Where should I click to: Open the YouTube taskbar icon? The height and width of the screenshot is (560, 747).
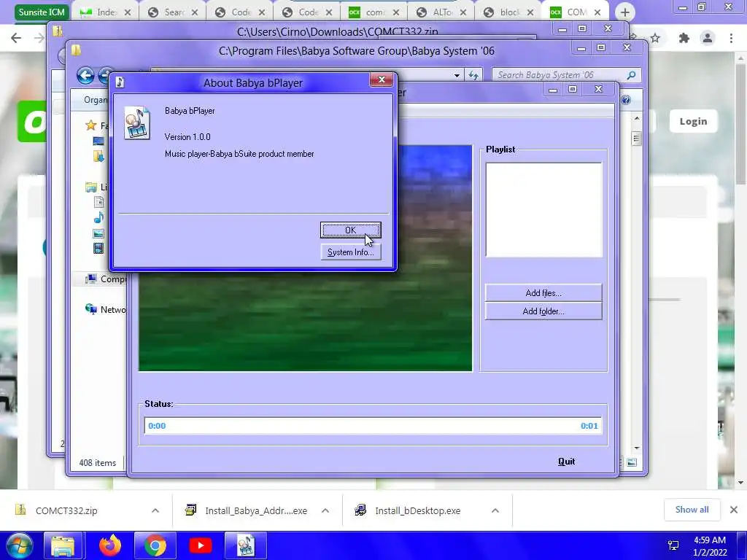[x=200, y=545]
